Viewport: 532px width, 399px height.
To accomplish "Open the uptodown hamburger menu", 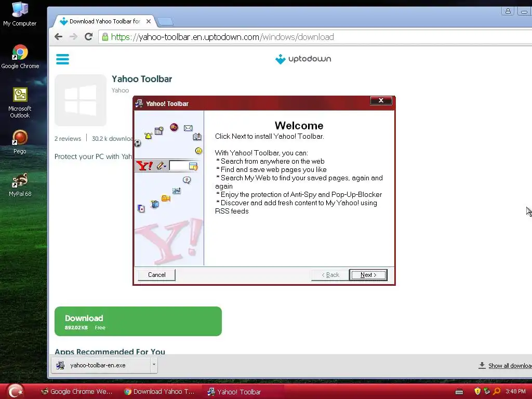I will pos(62,59).
